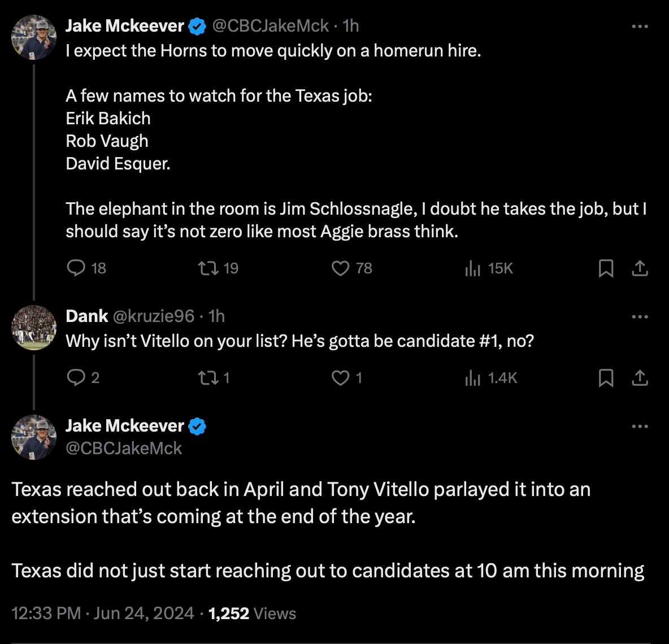Screen dimensions: 669x644
Task: Like Dank's reply about Vitello
Action: pyautogui.click(x=340, y=377)
